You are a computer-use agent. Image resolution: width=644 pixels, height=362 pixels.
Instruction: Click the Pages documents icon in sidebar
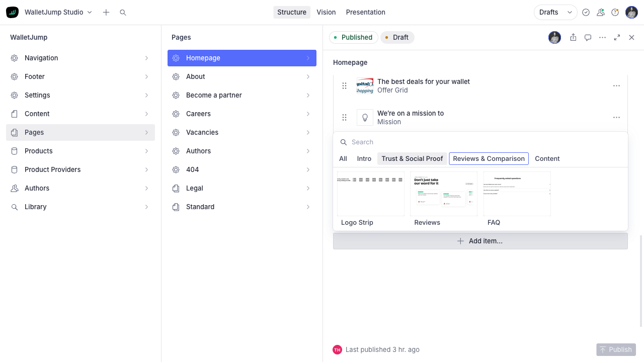[15, 132]
